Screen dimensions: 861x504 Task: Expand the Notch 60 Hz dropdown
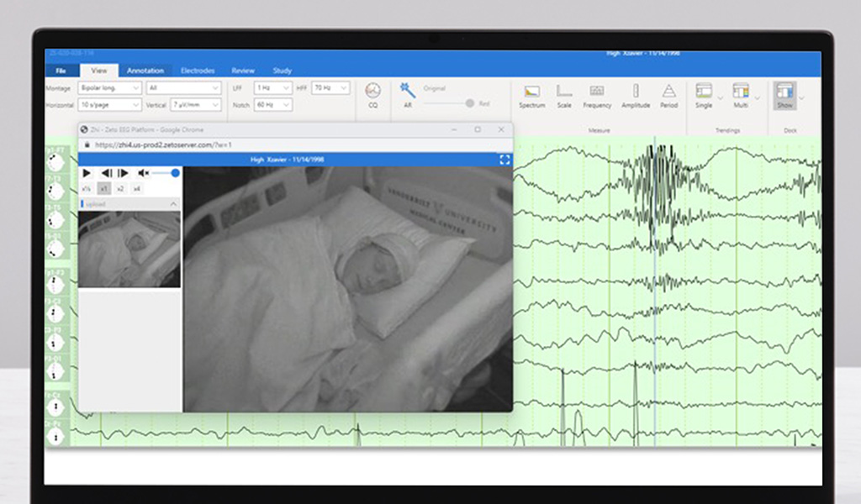[x=272, y=105]
